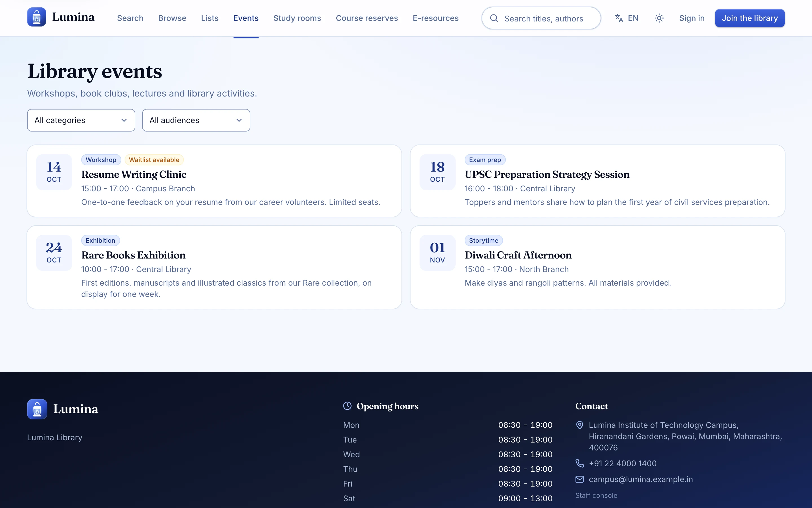This screenshot has width=812, height=508.
Task: Click the Staff console footer link
Action: pyautogui.click(x=596, y=496)
